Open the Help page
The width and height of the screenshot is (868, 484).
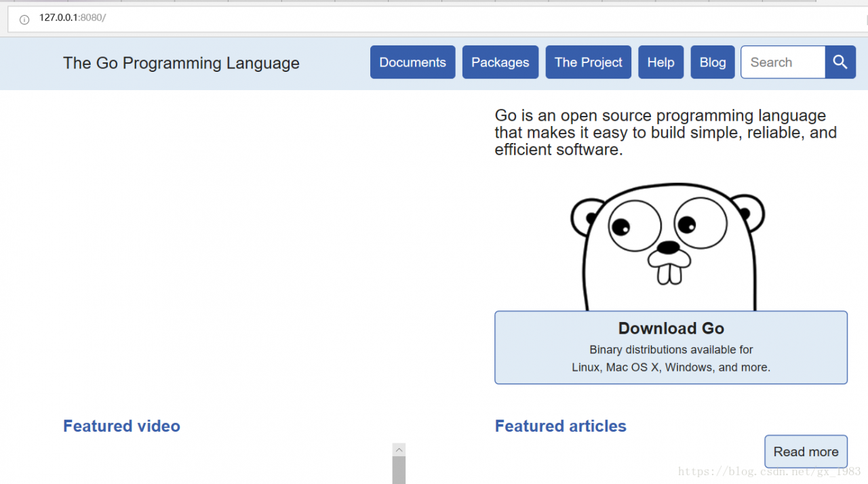click(x=660, y=62)
